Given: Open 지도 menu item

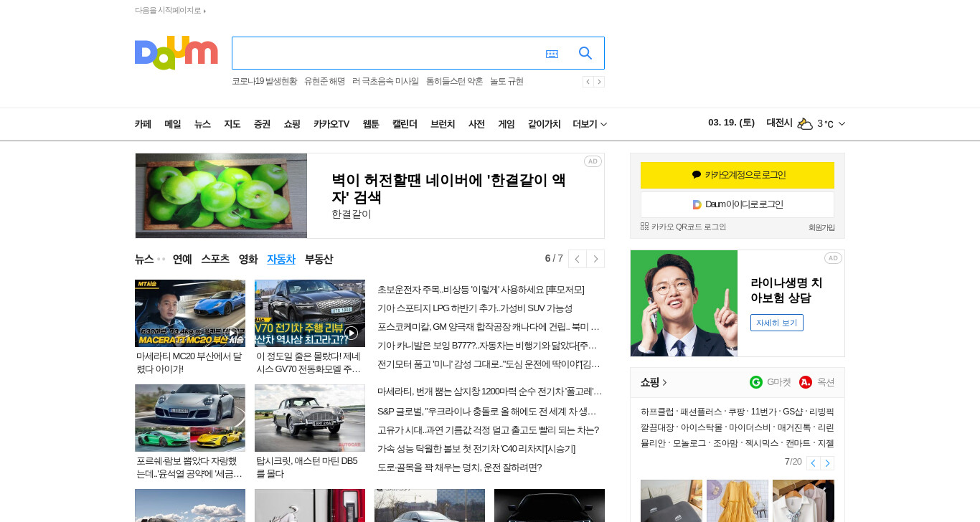Looking at the screenshot, I should click(232, 124).
